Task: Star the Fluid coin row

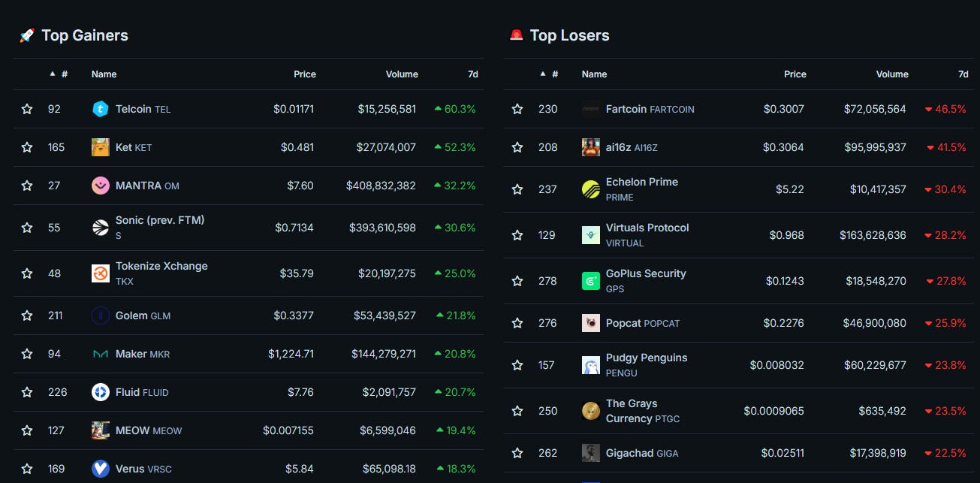Action: (x=27, y=392)
